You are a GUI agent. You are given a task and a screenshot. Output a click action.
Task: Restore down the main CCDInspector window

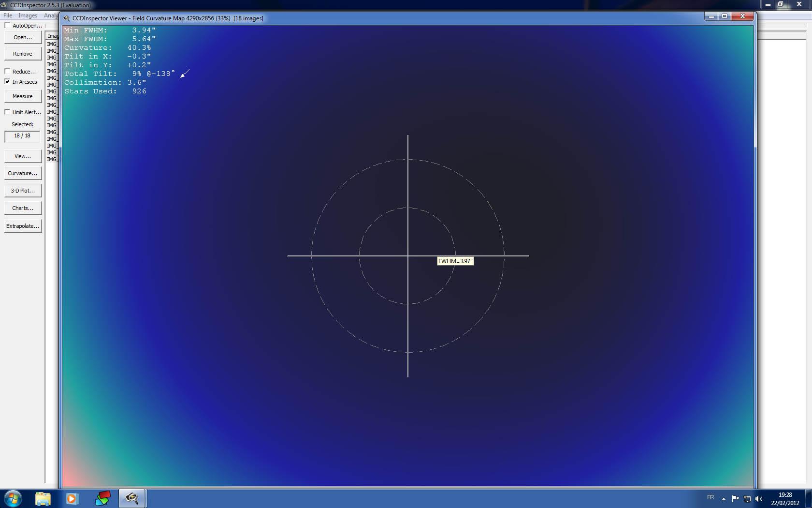780,4
